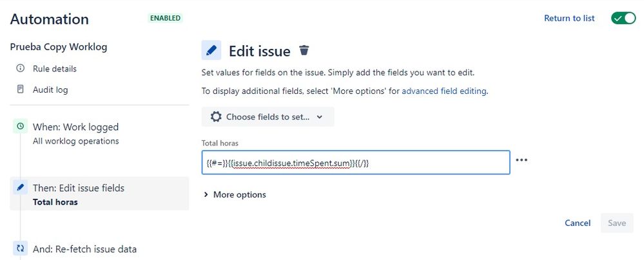Click chevron arrow on Choose fields button

320,117
